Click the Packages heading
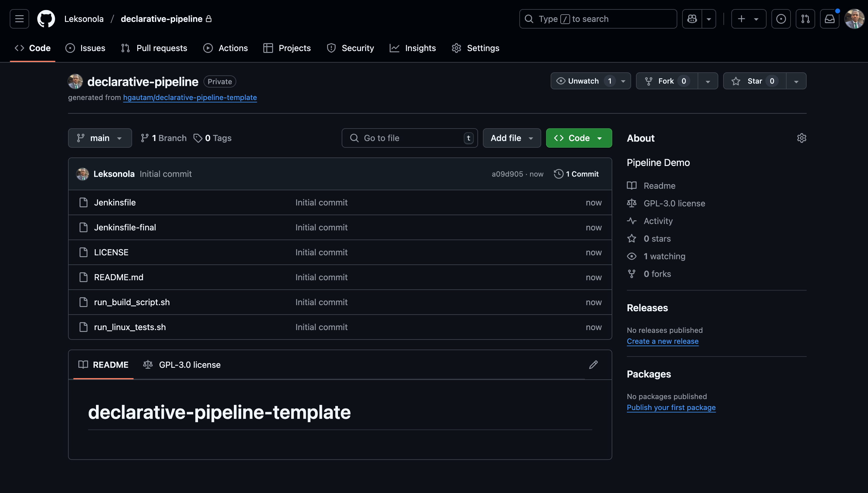This screenshot has width=868, height=493. [648, 374]
